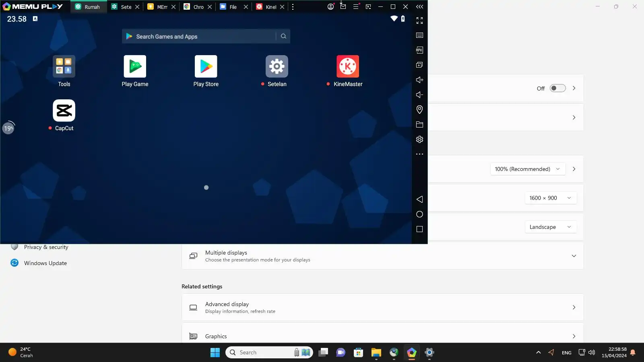
Task: Click the Android recent apps button
Action: click(x=419, y=229)
